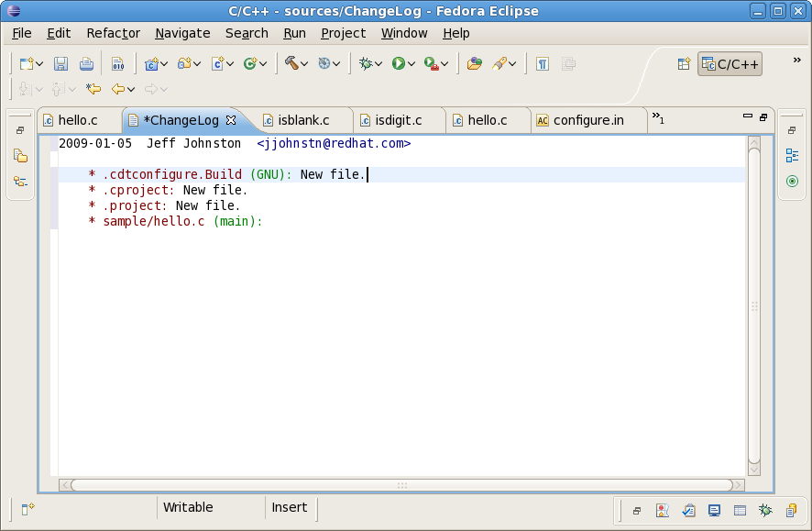Expand the New wizard dropdown arrow
Image resolution: width=812 pixels, height=531 pixels.
coord(39,63)
